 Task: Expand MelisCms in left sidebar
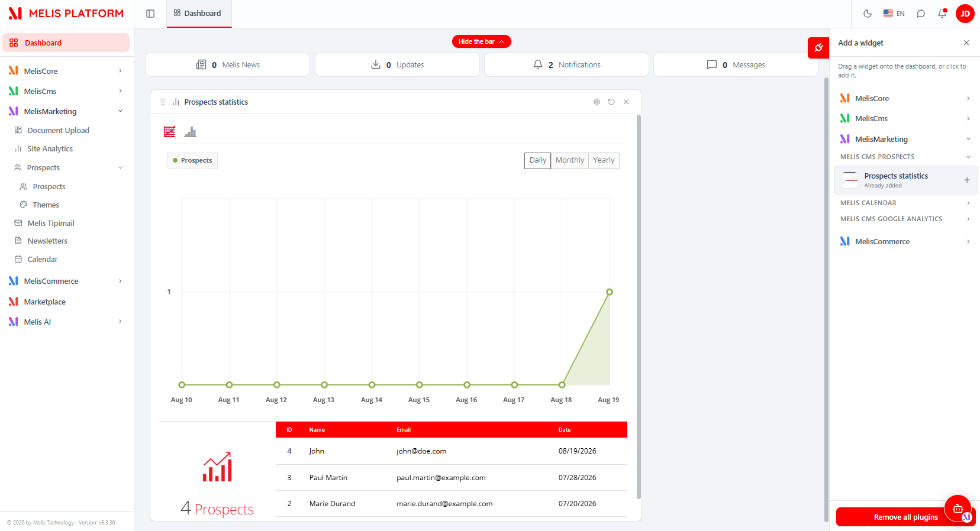[66, 91]
